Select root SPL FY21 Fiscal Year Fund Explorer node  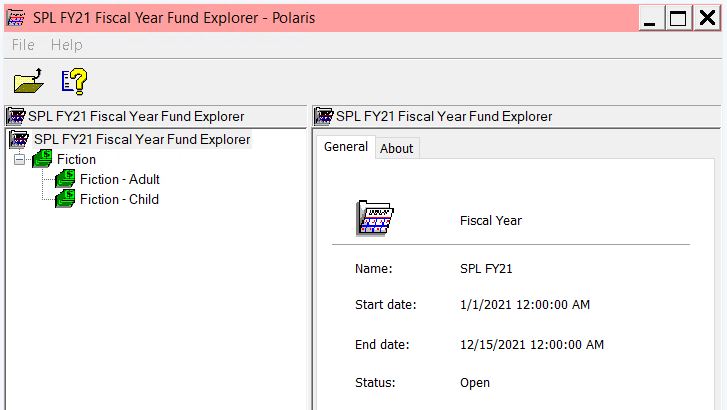(x=142, y=139)
